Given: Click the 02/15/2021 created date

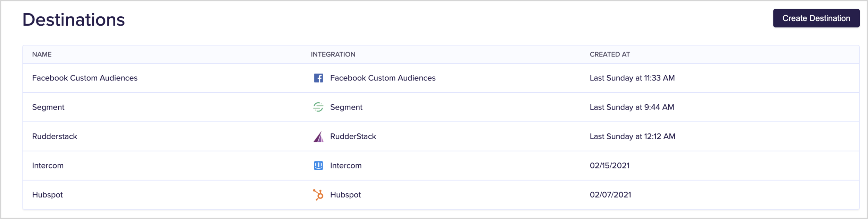Looking at the screenshot, I should coord(610,166).
